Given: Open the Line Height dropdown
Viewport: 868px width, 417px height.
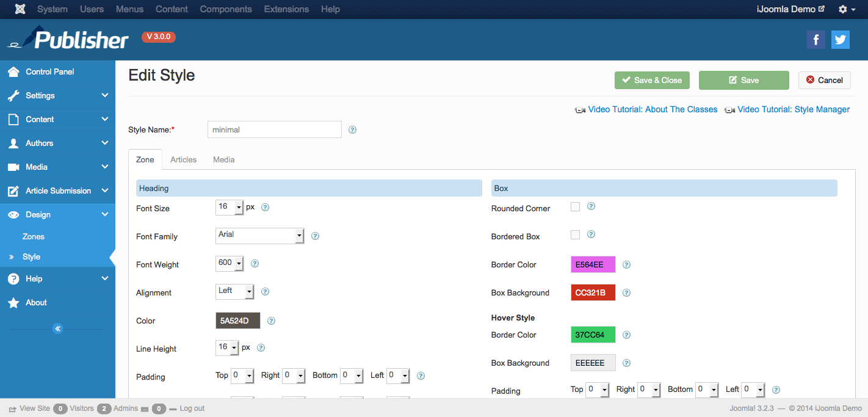Looking at the screenshot, I should point(227,348).
